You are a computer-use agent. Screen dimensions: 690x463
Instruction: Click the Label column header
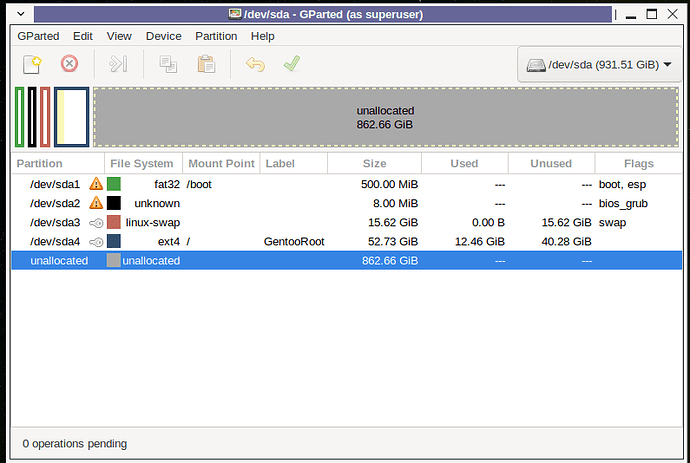(x=294, y=163)
